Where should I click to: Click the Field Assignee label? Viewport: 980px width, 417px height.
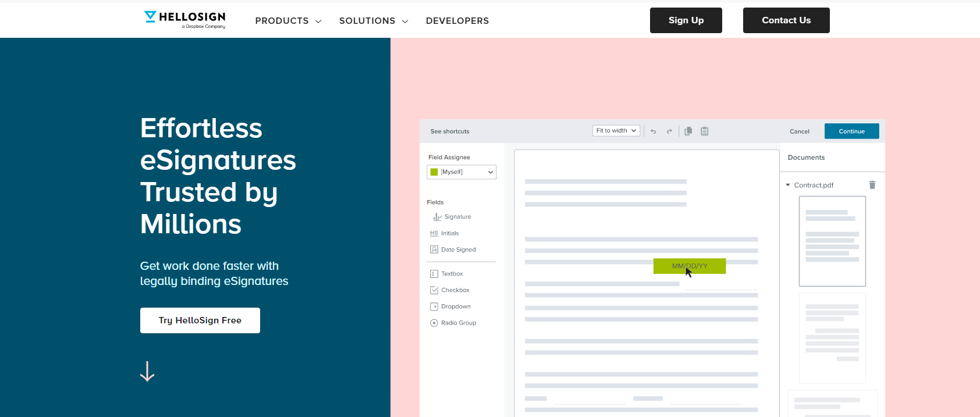coord(449,158)
